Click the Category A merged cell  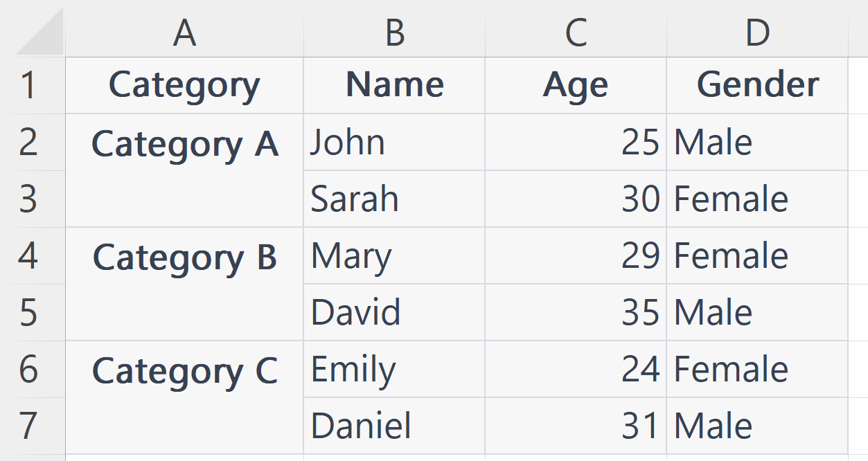point(184,170)
